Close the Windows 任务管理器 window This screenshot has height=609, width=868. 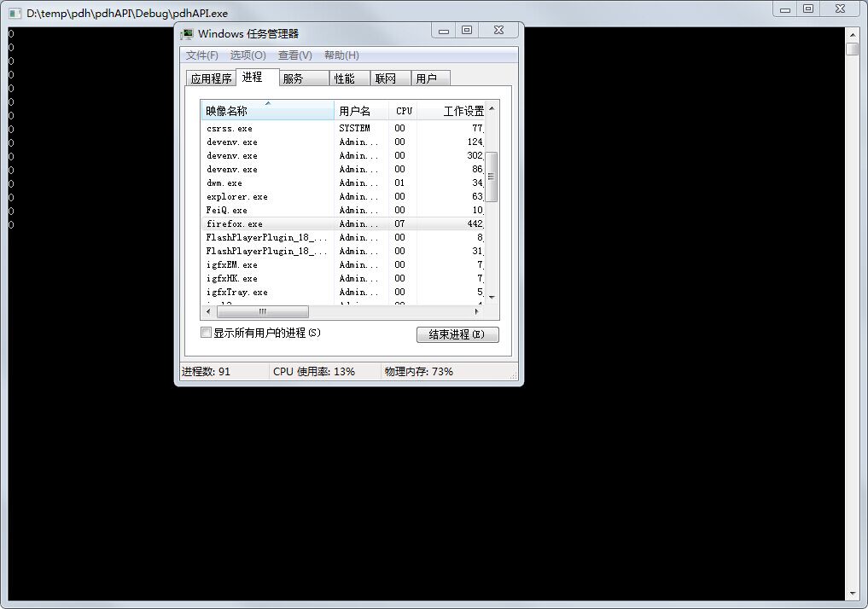coord(498,31)
